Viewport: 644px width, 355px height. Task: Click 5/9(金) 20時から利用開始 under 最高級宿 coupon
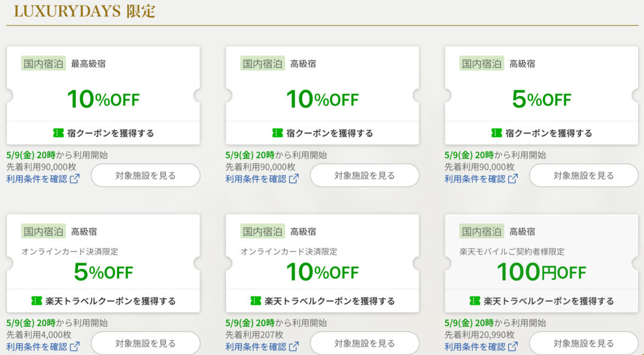click(57, 155)
